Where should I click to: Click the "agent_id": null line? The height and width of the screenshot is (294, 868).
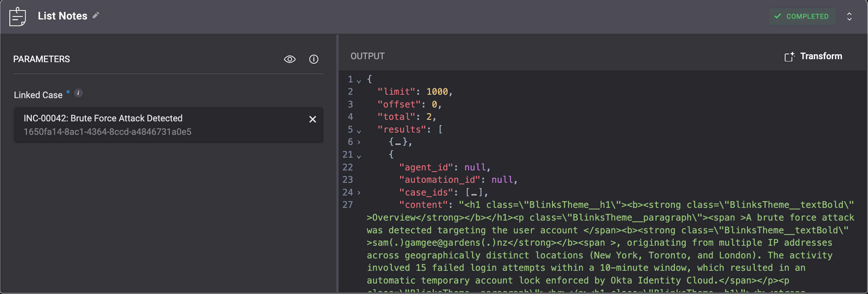[x=445, y=167]
